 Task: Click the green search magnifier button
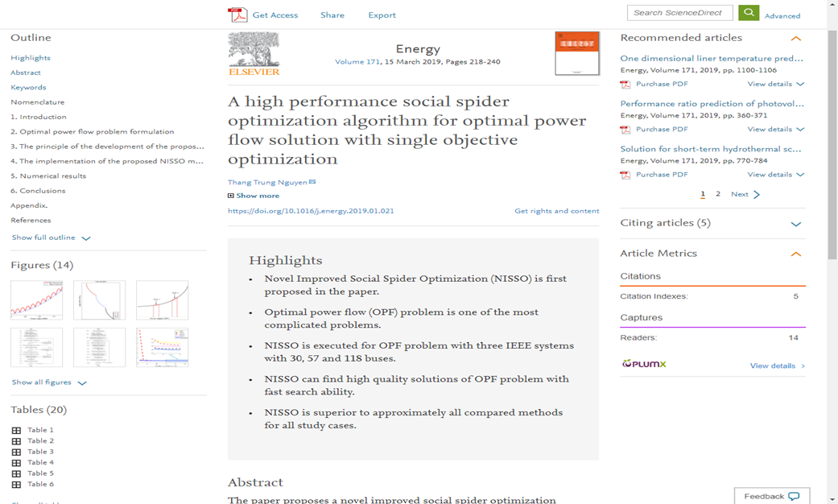coord(749,13)
